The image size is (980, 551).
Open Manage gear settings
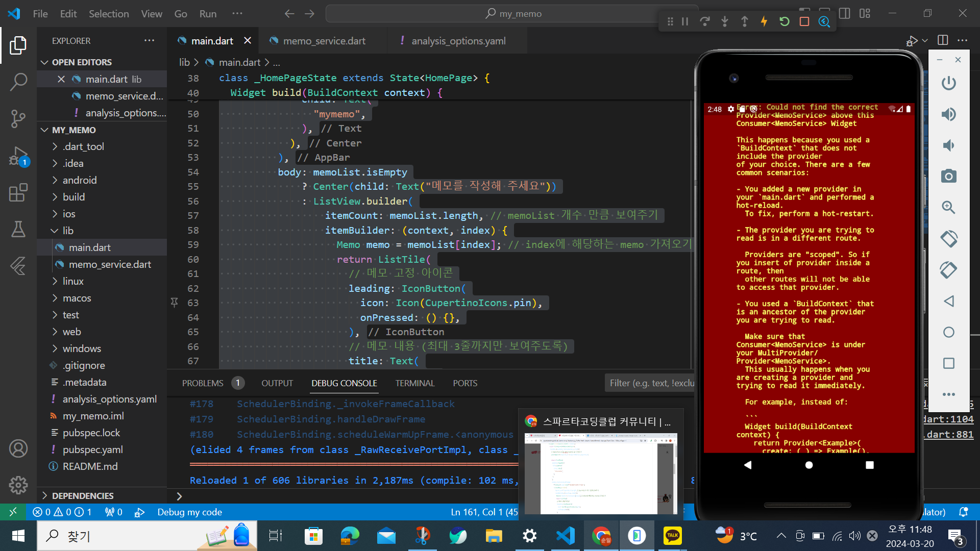coord(18,485)
